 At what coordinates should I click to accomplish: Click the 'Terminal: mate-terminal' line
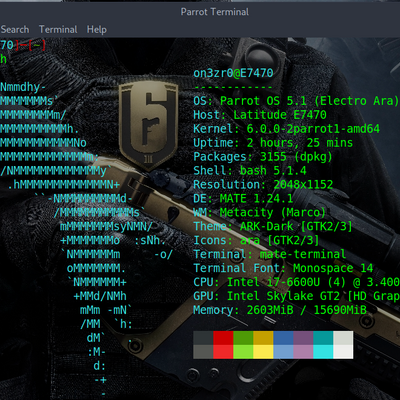click(270, 254)
